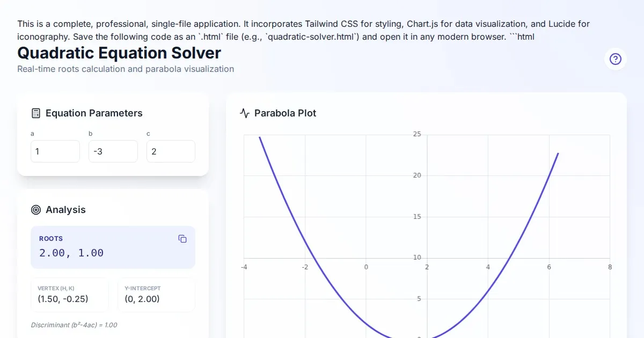The height and width of the screenshot is (338, 644).
Task: Click the real-time roots calculation subtitle
Action: click(126, 69)
